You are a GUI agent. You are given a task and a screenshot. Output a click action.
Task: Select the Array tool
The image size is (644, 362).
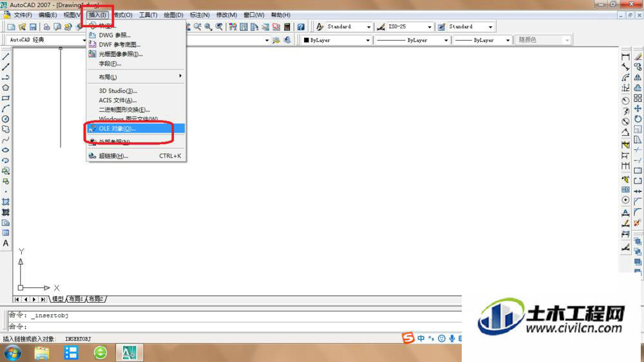pos(638,98)
